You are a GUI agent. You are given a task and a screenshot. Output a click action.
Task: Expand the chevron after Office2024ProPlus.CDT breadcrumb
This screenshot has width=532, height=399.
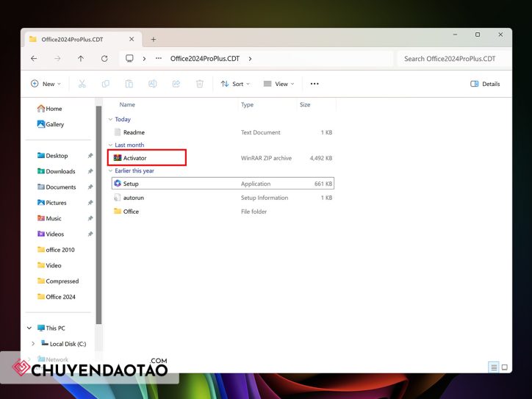[250, 59]
